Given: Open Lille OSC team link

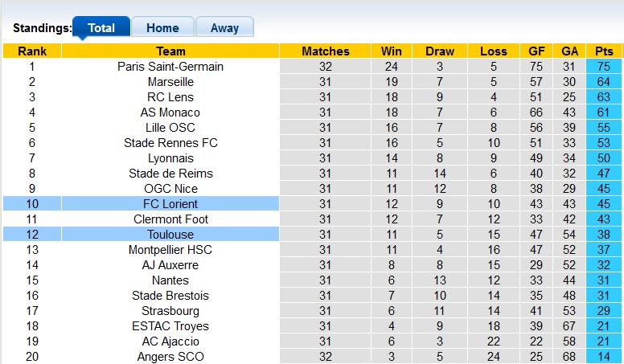Looking at the screenshot, I should 170,128.
